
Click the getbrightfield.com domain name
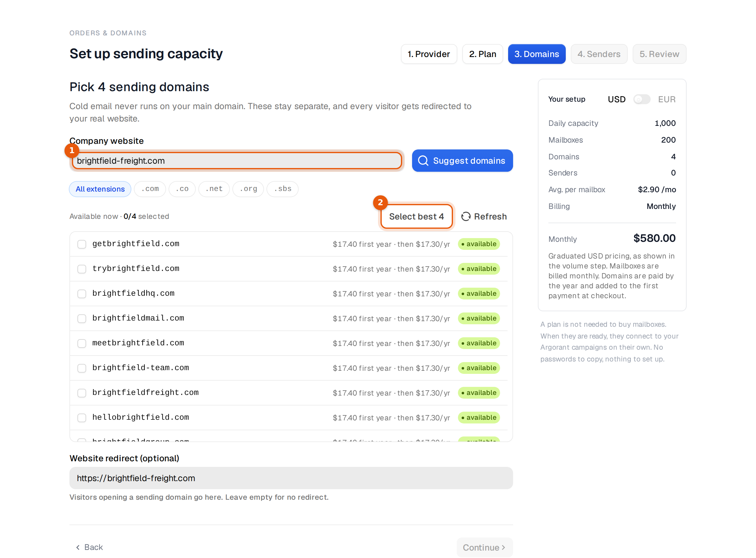[136, 244]
